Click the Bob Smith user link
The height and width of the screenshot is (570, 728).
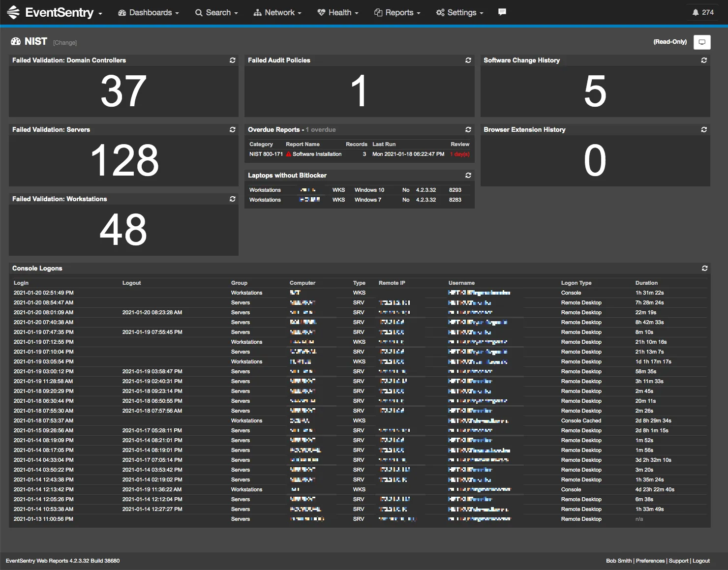click(x=619, y=561)
